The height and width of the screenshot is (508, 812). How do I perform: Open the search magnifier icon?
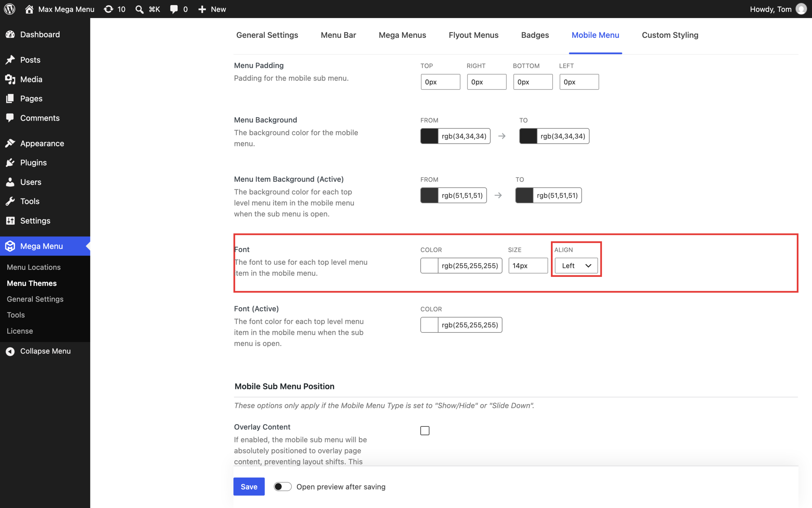139,9
